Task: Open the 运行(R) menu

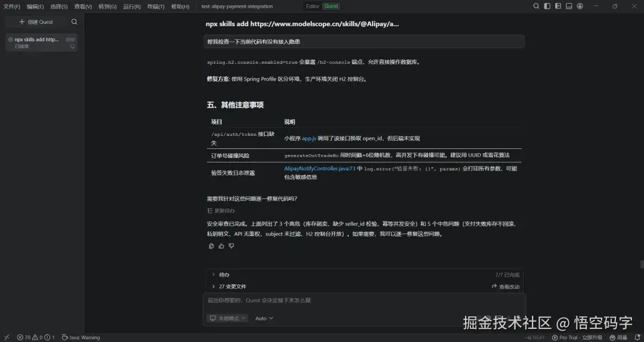Action: pos(132,7)
